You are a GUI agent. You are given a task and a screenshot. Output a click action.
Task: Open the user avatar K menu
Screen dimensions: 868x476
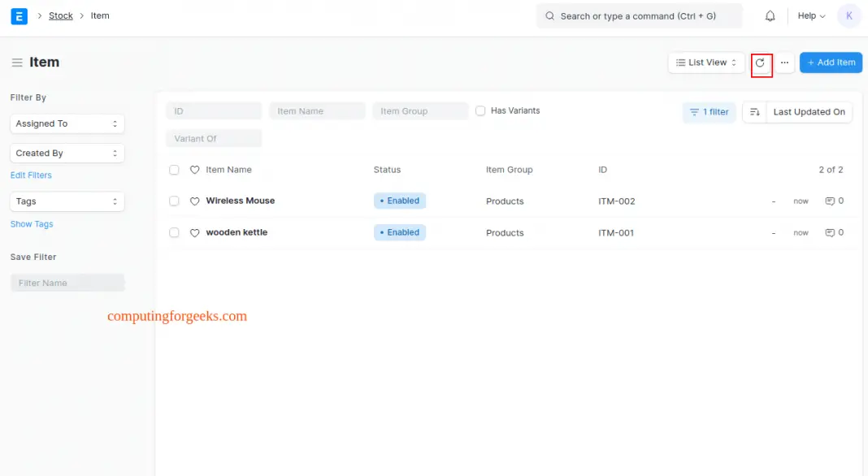(848, 15)
